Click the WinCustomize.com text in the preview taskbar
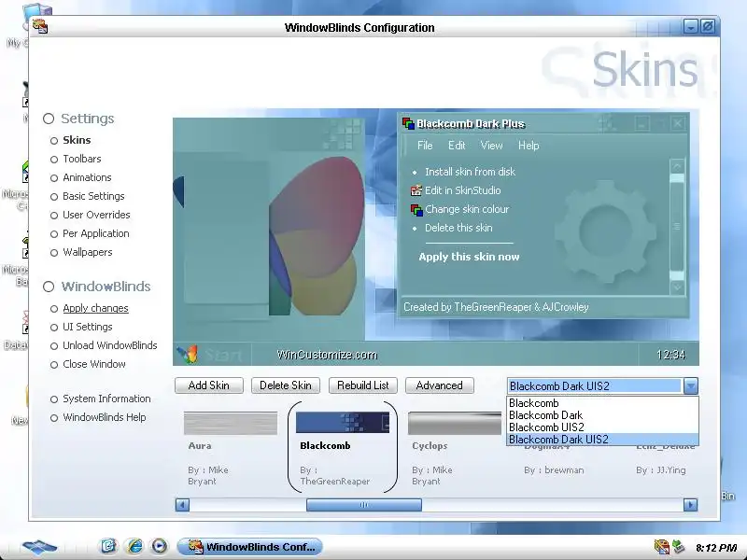This screenshot has width=747, height=560. (x=328, y=355)
